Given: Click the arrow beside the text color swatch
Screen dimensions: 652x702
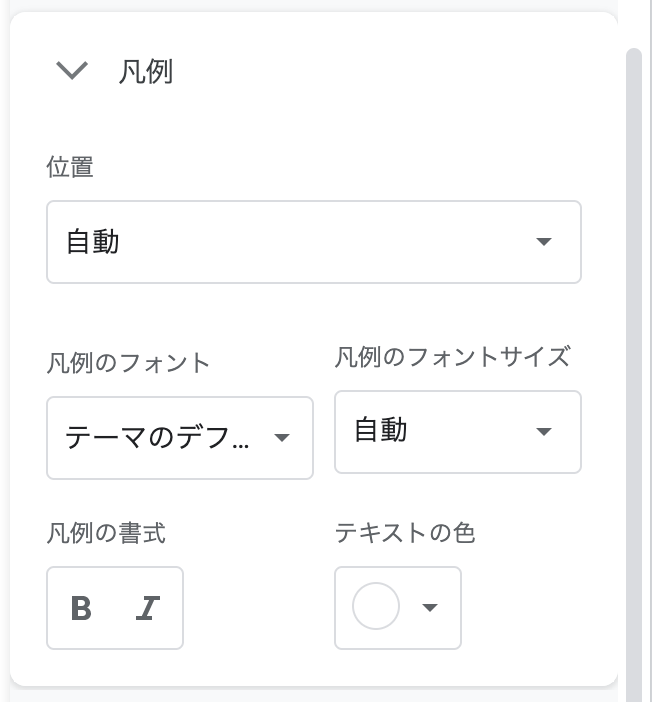Looking at the screenshot, I should [430, 607].
